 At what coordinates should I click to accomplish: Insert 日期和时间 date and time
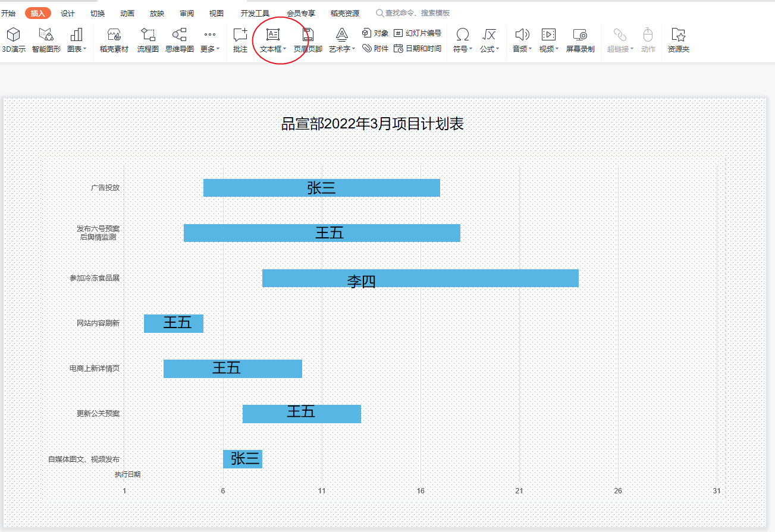pyautogui.click(x=418, y=49)
